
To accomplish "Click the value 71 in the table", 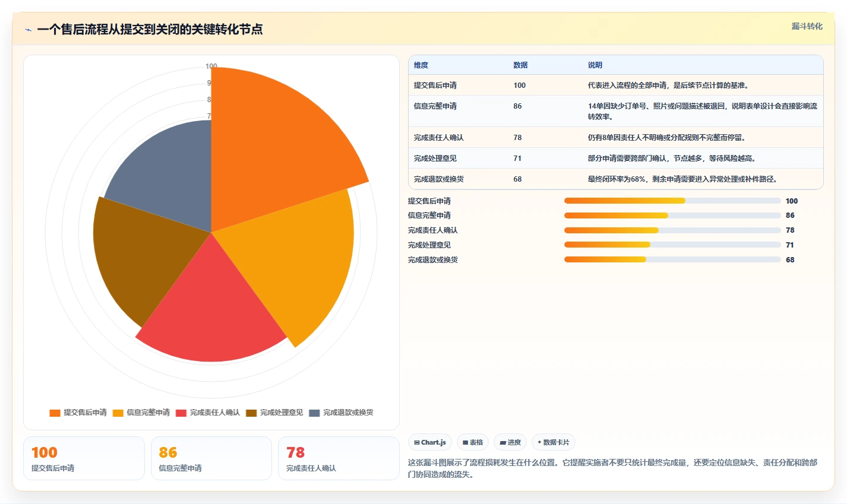I will coord(518,159).
